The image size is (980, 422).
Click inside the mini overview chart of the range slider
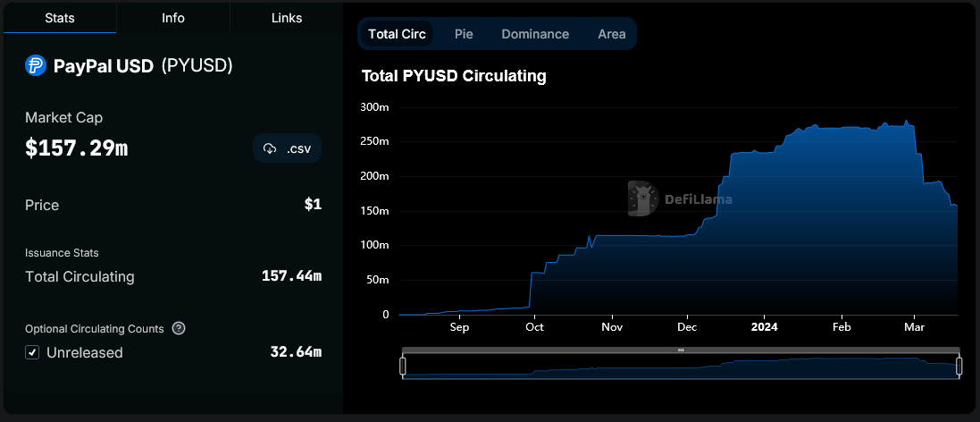click(x=681, y=367)
